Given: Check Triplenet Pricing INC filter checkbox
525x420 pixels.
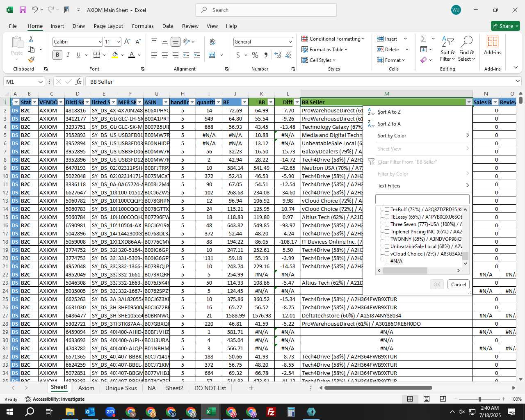Looking at the screenshot, I should (x=387, y=232).
